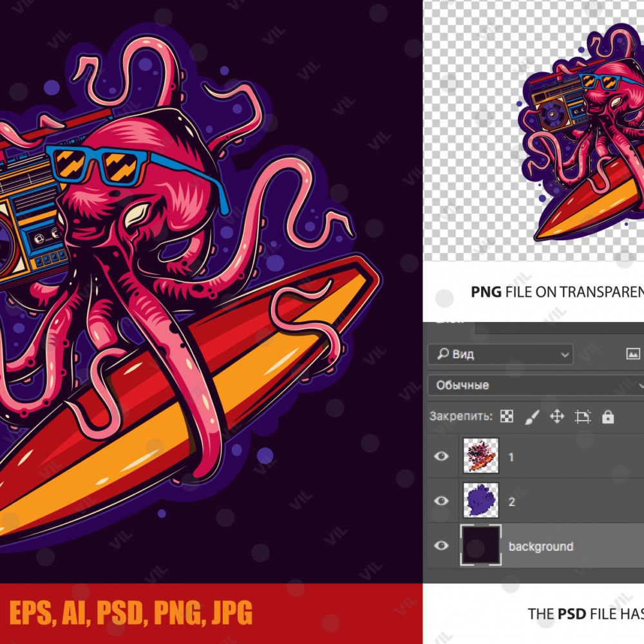The height and width of the screenshot is (644, 644).
Task: Click the prevent artboard auto-nesting lock icon
Action: pos(583,417)
